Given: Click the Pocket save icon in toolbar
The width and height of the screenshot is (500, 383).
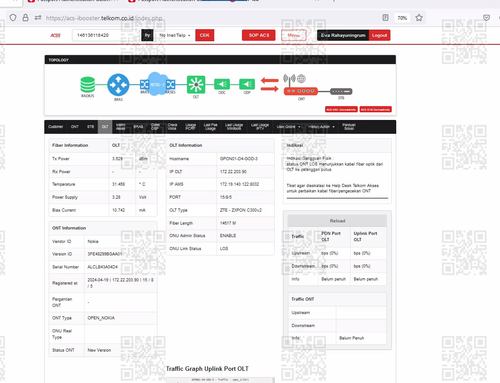Looking at the screenshot, I should [486, 18].
